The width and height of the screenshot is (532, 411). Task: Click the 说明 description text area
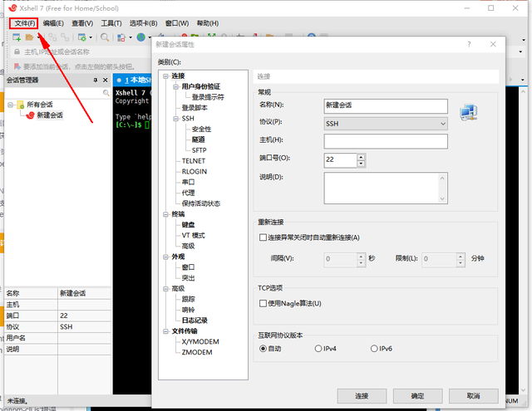(386, 188)
